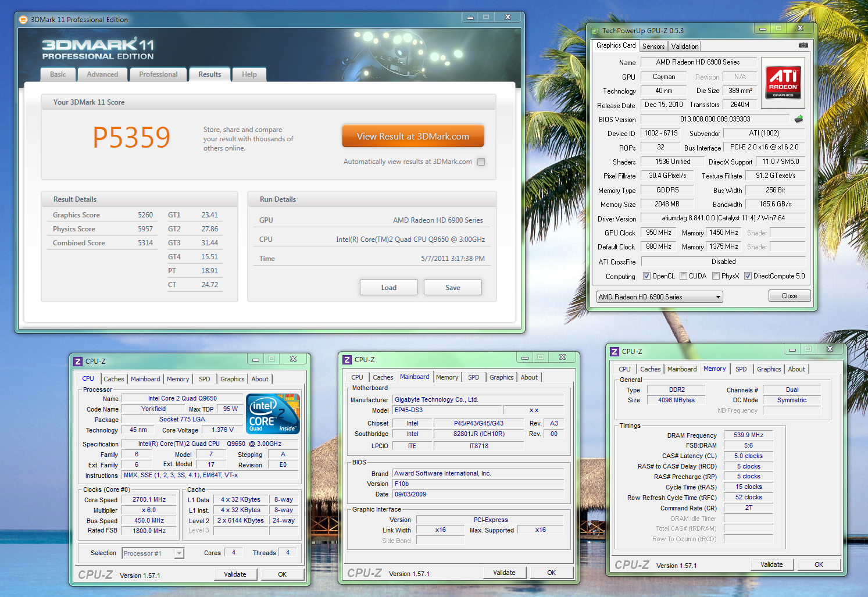The width and height of the screenshot is (868, 597).
Task: Open the Advanced tab in 3DMark 11
Action: coord(102,74)
